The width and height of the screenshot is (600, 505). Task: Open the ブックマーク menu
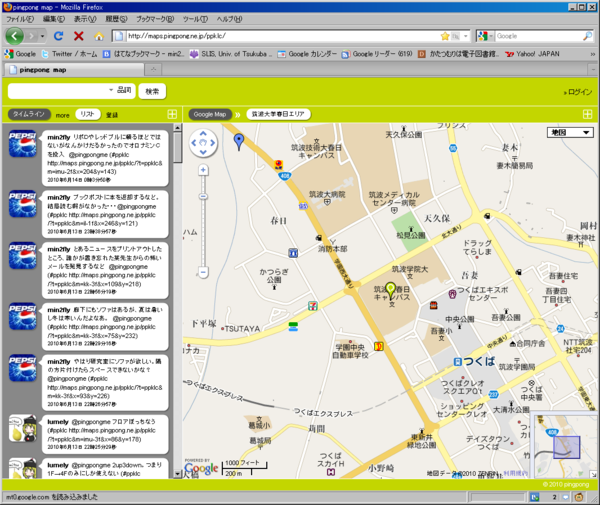coord(155,19)
